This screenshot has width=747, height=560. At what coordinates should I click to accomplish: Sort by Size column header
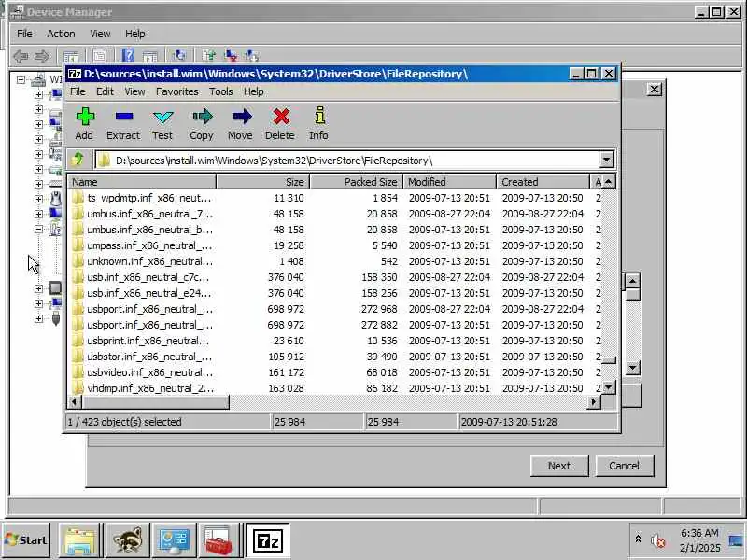pos(263,182)
